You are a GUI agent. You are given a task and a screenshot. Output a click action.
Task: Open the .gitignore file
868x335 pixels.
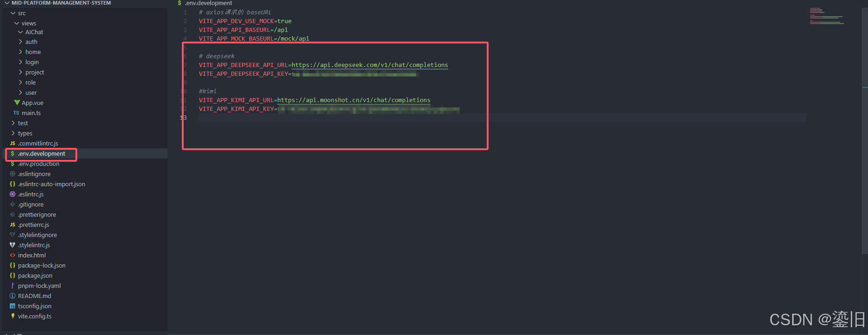click(x=31, y=204)
